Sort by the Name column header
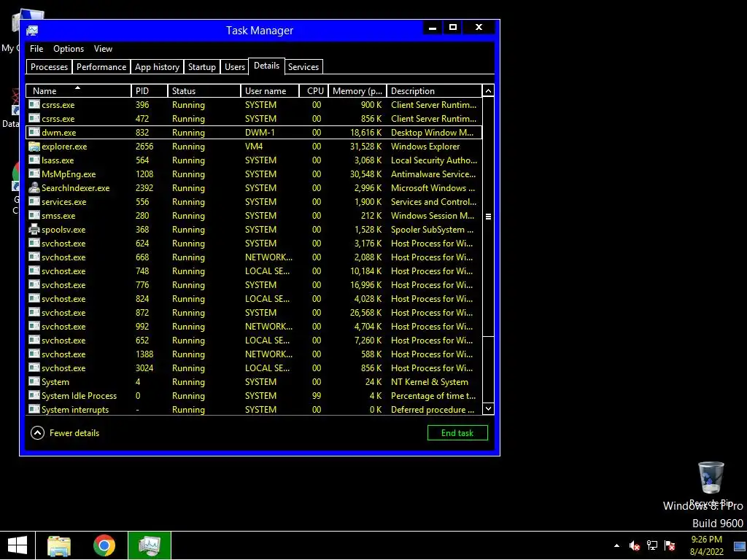Viewport: 747px width, 560px height. 79,90
